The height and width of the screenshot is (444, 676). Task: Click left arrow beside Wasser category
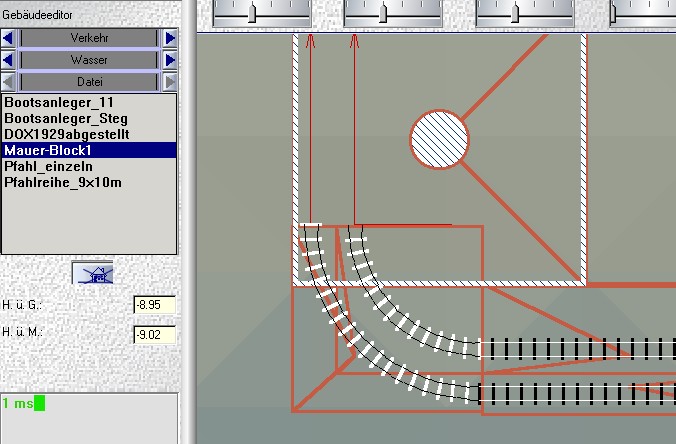pos(9,60)
